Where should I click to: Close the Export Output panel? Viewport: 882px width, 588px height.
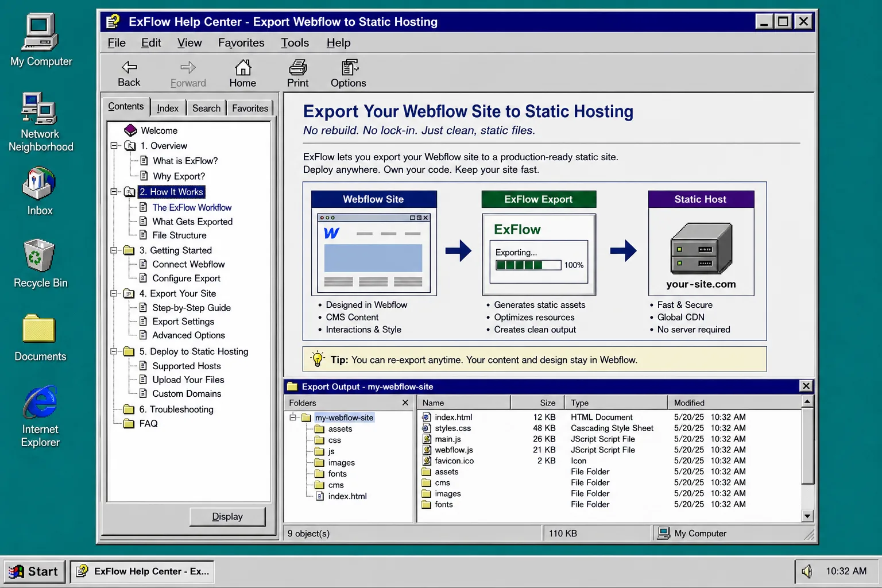click(806, 386)
